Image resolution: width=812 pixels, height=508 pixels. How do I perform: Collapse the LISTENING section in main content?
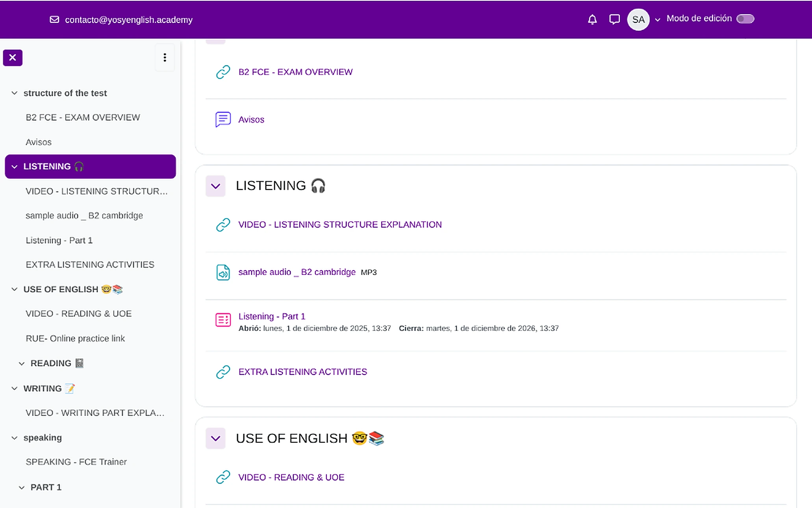(x=215, y=186)
